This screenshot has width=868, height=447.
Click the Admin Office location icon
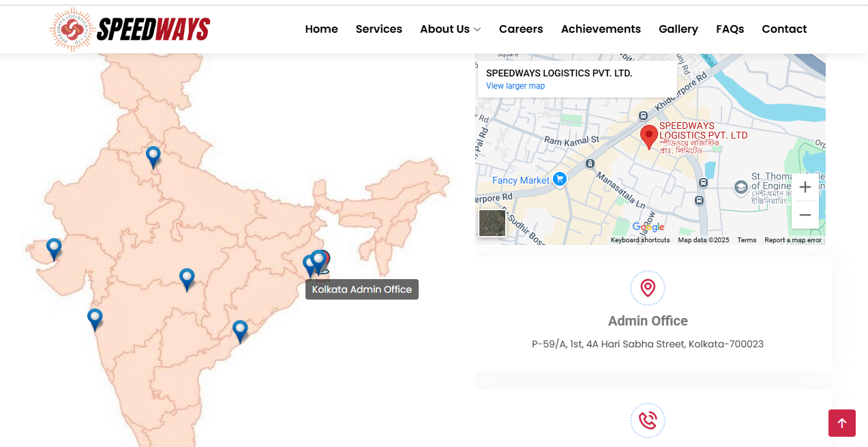[648, 288]
